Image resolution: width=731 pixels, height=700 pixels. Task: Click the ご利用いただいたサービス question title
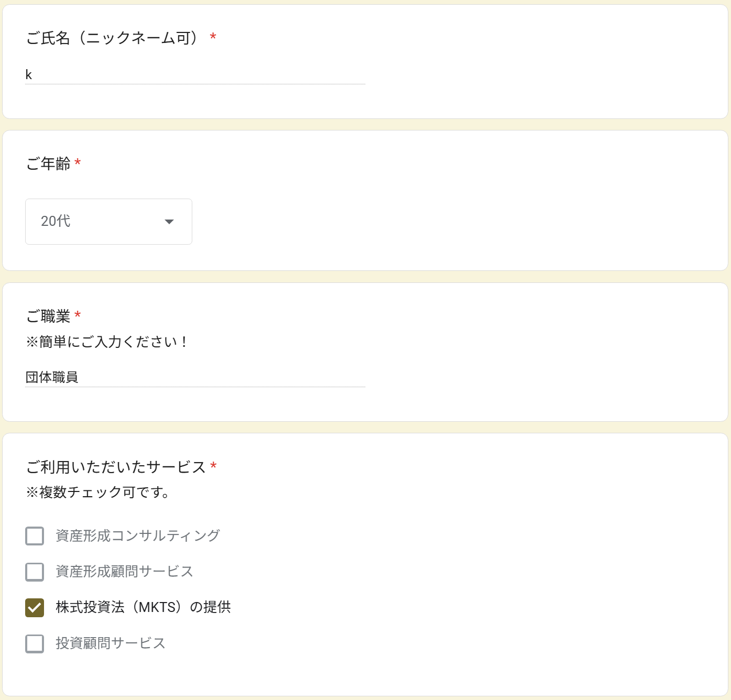point(116,467)
